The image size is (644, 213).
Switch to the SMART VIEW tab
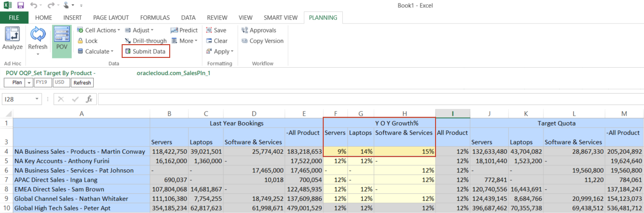pos(281,18)
